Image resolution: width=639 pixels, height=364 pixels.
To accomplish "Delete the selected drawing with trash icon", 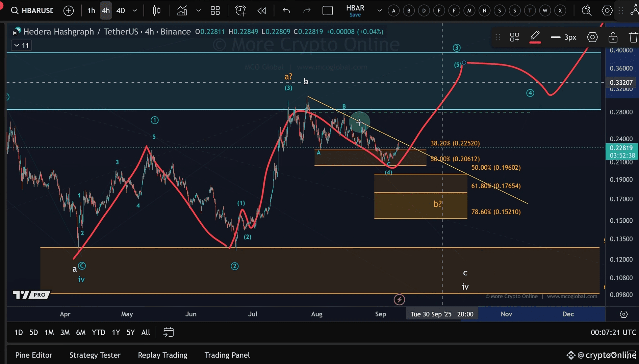I will click(x=633, y=37).
